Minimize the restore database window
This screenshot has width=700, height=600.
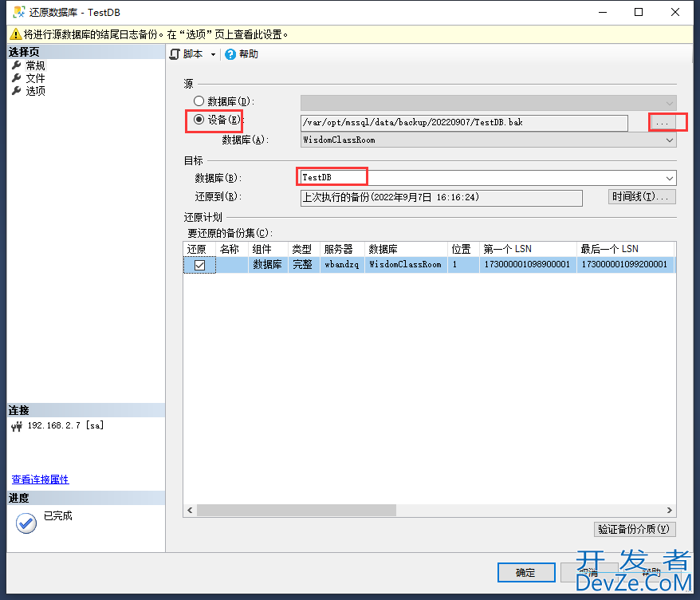tap(603, 12)
